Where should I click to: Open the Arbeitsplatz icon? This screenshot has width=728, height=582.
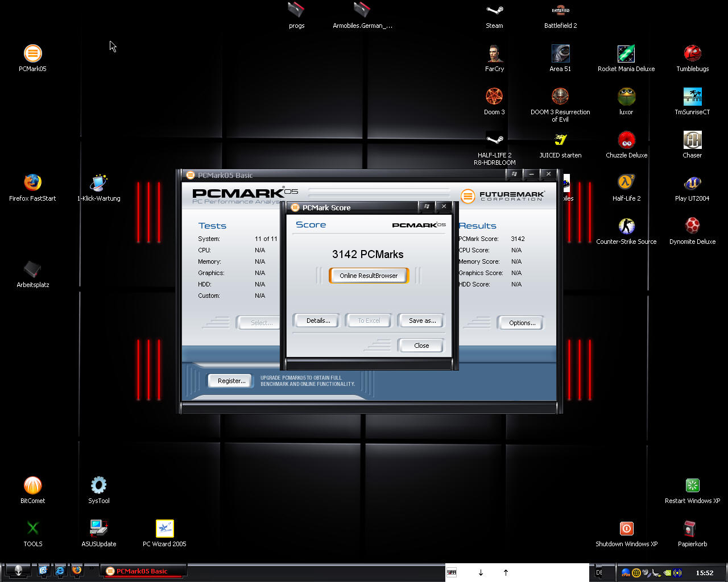tap(32, 269)
